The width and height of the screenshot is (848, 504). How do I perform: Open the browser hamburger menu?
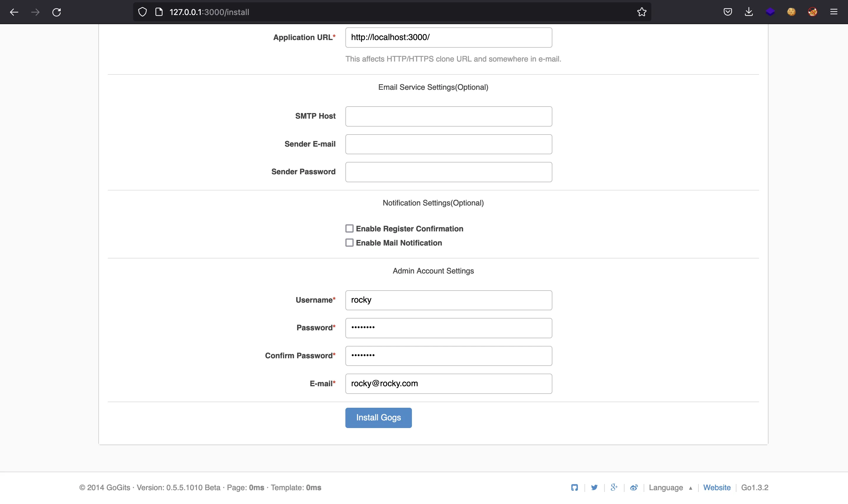coord(834,12)
